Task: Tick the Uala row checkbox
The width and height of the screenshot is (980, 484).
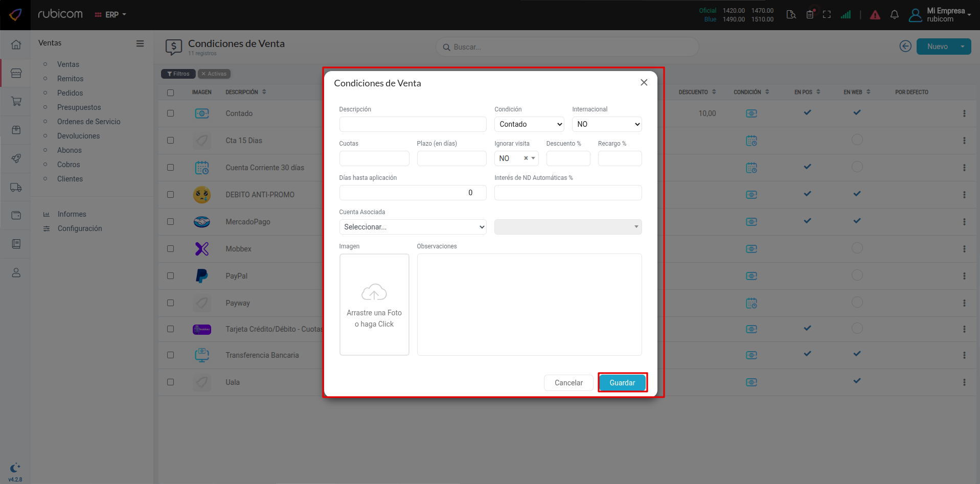Action: tap(171, 382)
